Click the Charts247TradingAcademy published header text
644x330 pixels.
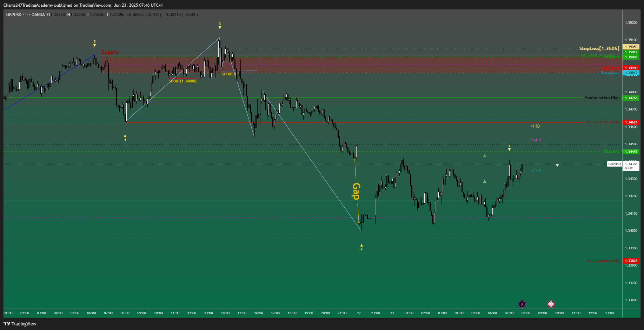(x=83, y=5)
